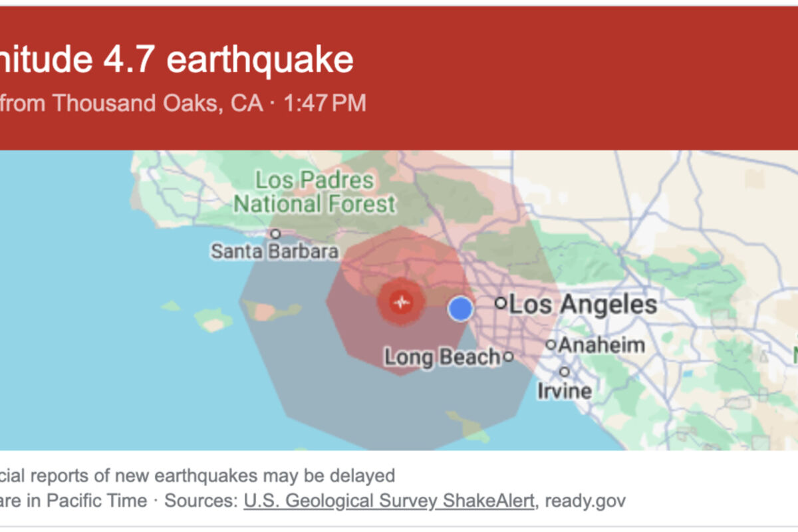Click the earthquake epicenter seismograph icon
Screen dimensions: 798x532
(x=400, y=303)
